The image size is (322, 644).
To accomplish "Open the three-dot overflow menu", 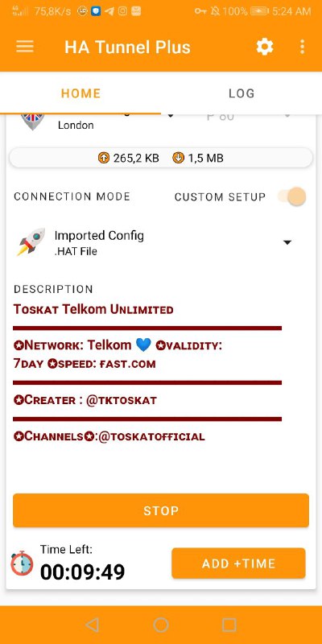I will coord(303,47).
